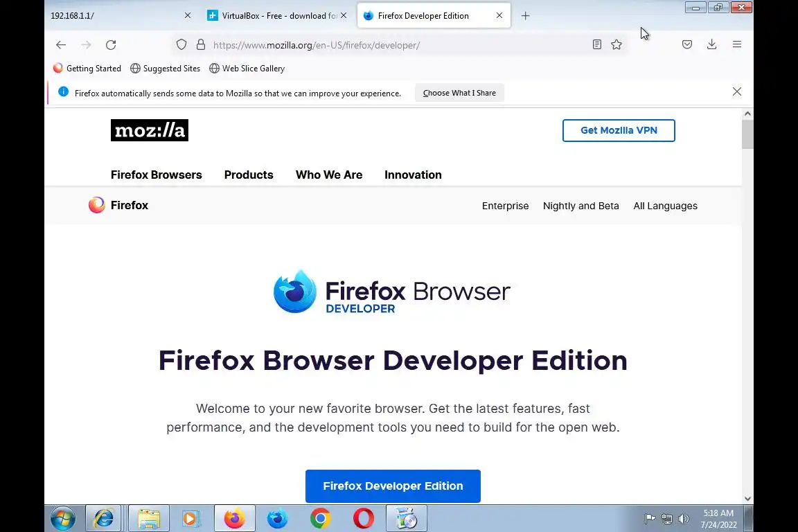
Task: Open Save to Pocket icon
Action: click(687, 45)
